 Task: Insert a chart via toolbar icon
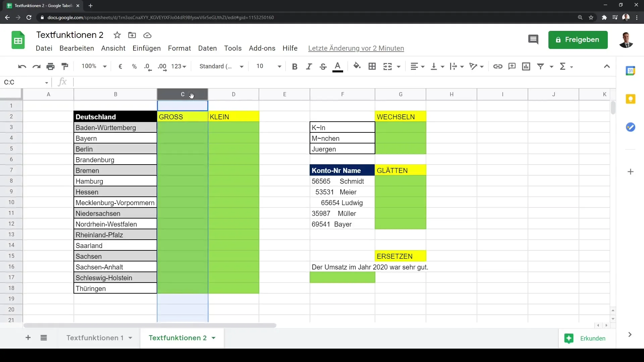tap(526, 66)
